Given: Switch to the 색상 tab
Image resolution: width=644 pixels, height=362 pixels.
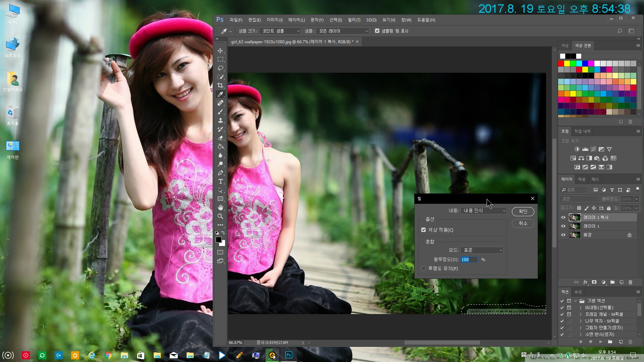Looking at the screenshot, I should (x=565, y=46).
